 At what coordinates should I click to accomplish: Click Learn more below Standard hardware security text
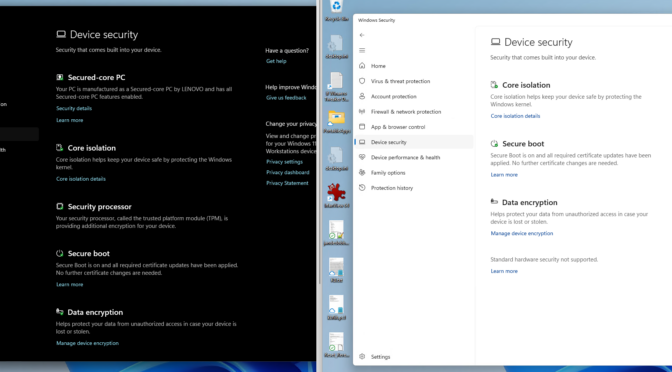click(x=504, y=271)
